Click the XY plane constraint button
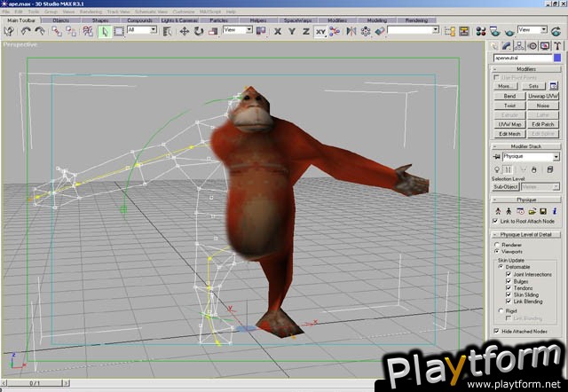Viewport: 568px width, 392px height. click(320, 32)
